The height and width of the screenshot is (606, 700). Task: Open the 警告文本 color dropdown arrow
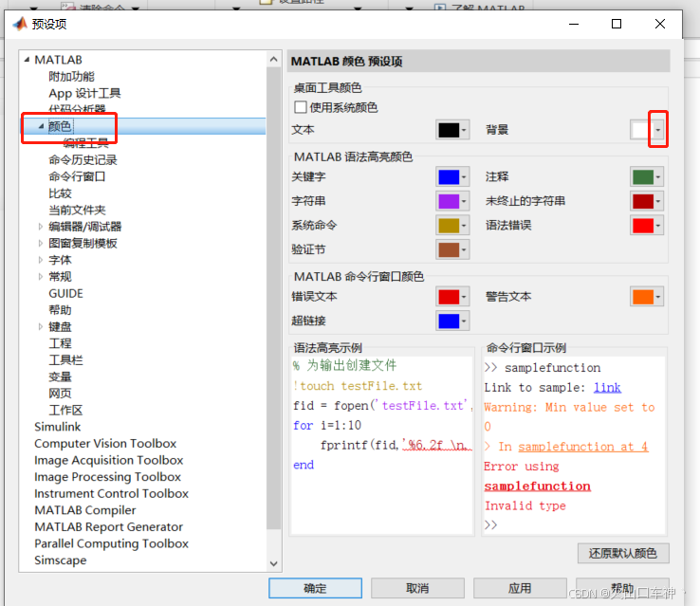click(x=658, y=297)
